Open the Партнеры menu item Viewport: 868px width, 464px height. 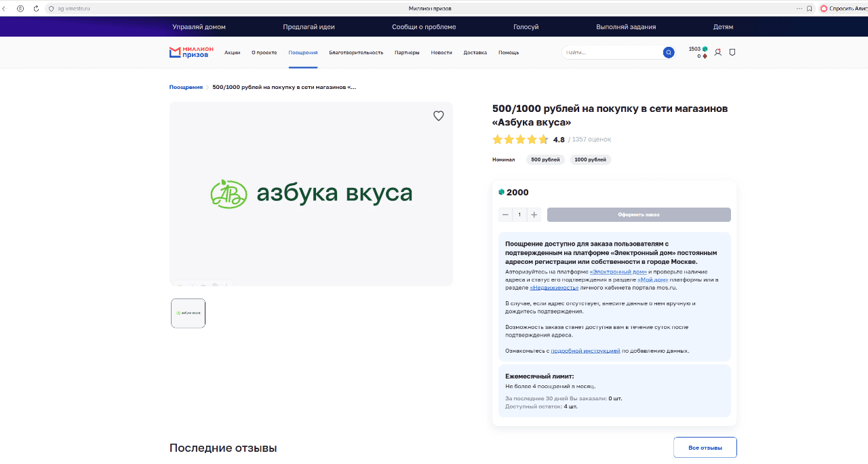[407, 52]
